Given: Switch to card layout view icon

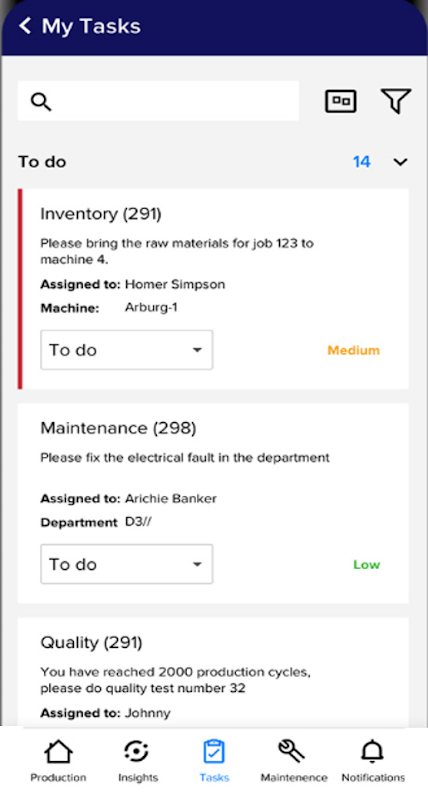Looking at the screenshot, I should tap(341, 101).
